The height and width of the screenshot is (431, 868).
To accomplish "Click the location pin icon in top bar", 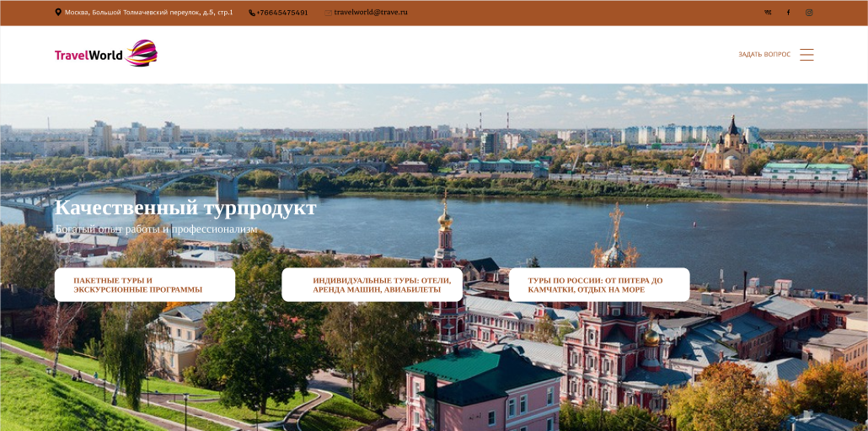I will (x=58, y=12).
